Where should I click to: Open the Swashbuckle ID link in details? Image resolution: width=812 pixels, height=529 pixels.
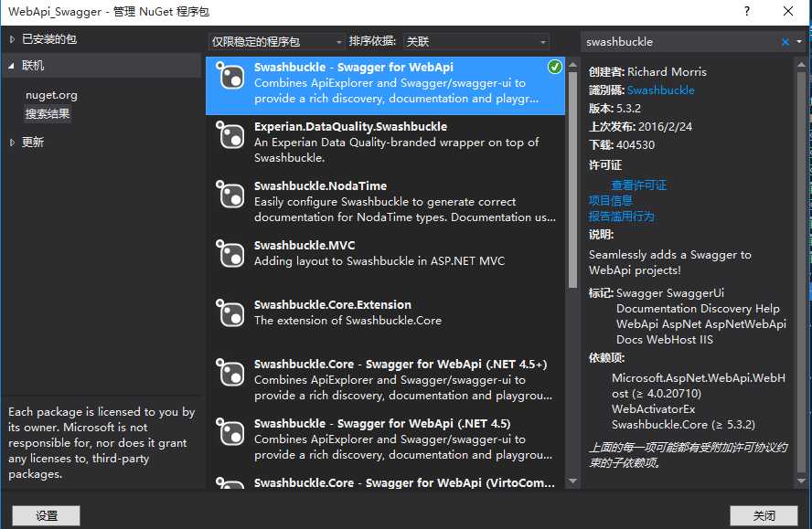[x=661, y=90]
